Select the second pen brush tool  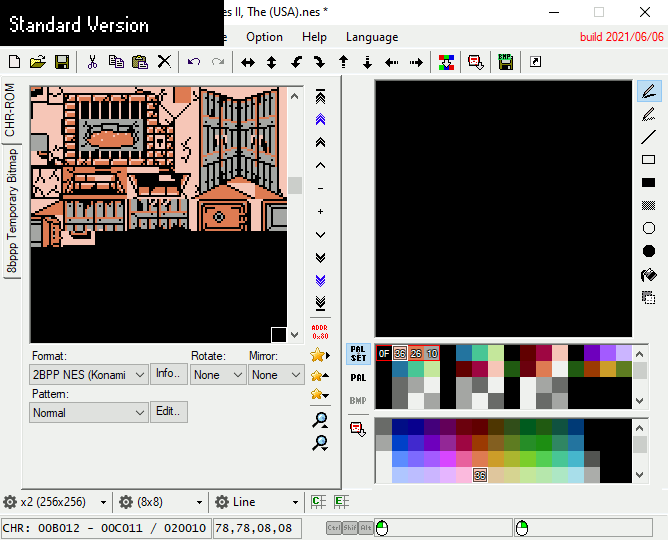pyautogui.click(x=649, y=114)
